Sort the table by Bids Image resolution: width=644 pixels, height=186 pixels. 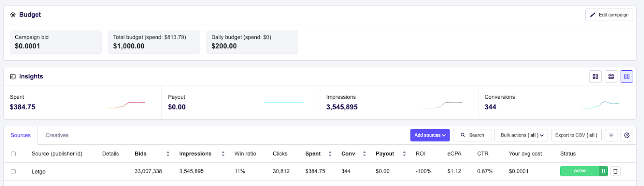168,154
